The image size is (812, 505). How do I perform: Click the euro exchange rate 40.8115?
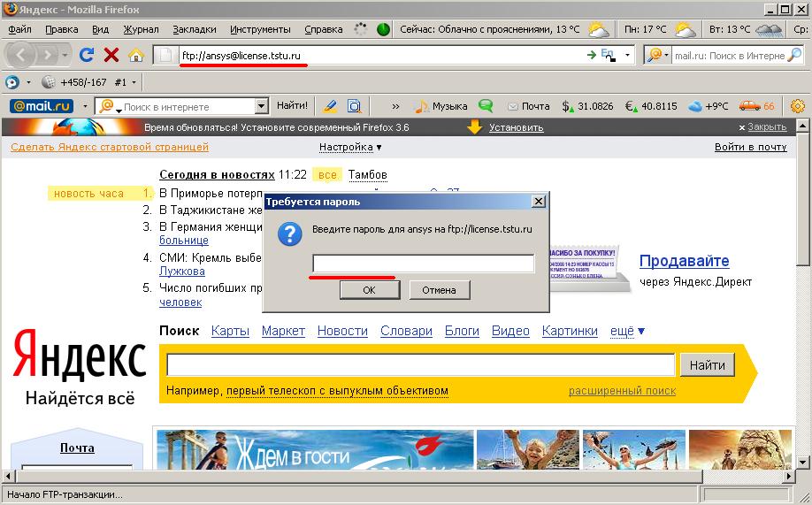tap(651, 106)
